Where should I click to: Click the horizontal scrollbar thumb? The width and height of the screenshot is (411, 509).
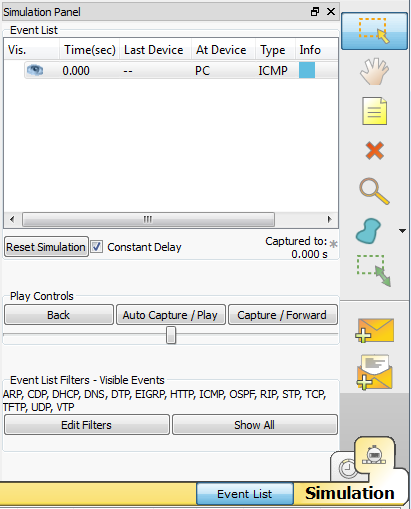tap(148, 219)
